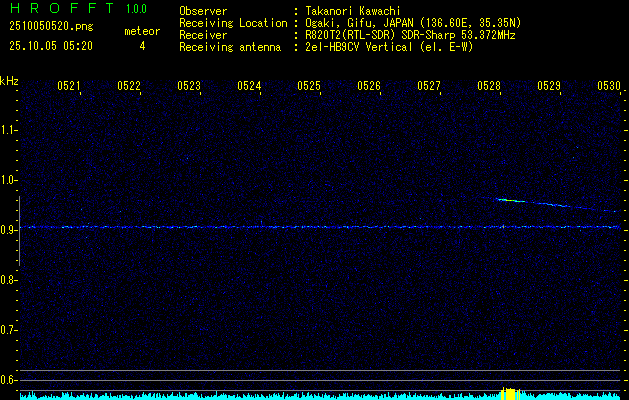
Task: Click the 'meteor' label
Action: point(142,31)
